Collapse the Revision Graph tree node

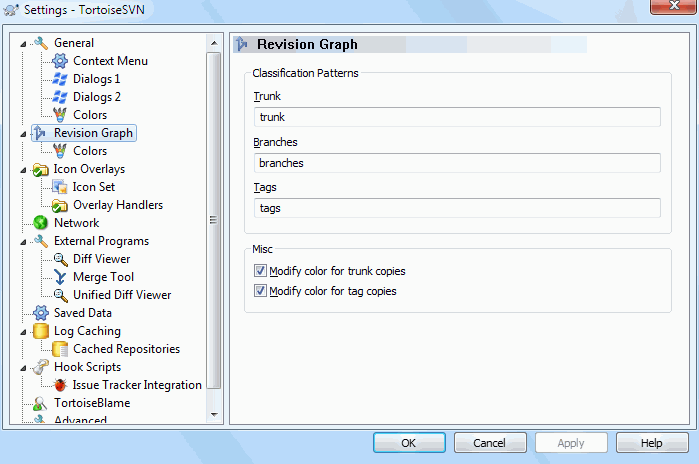pos(23,134)
